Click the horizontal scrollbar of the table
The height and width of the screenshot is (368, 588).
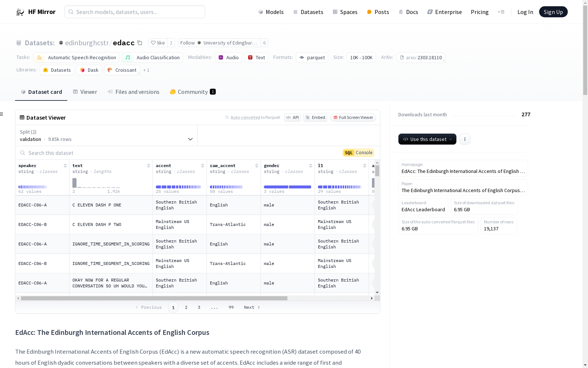point(154,298)
